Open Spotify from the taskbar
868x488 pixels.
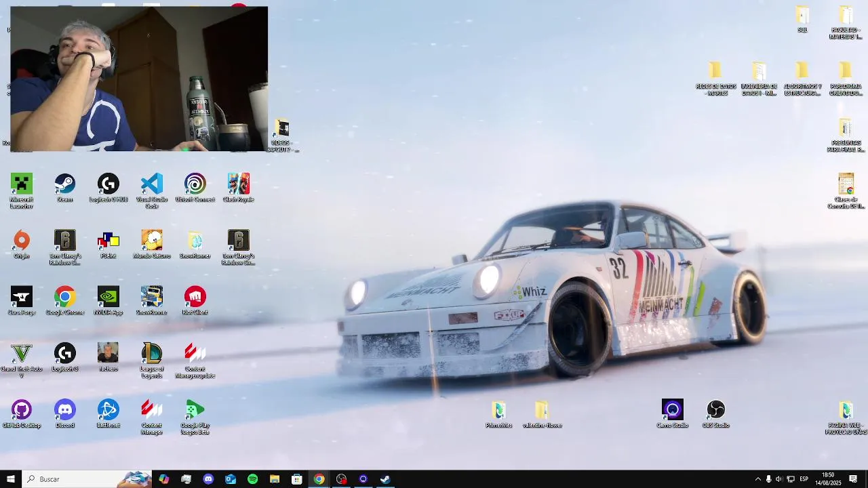(x=252, y=479)
